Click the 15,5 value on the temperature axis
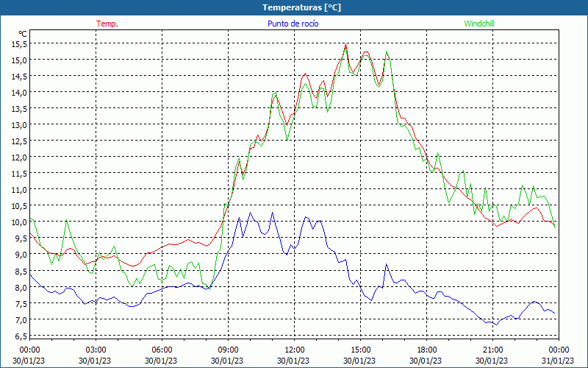 (20, 44)
